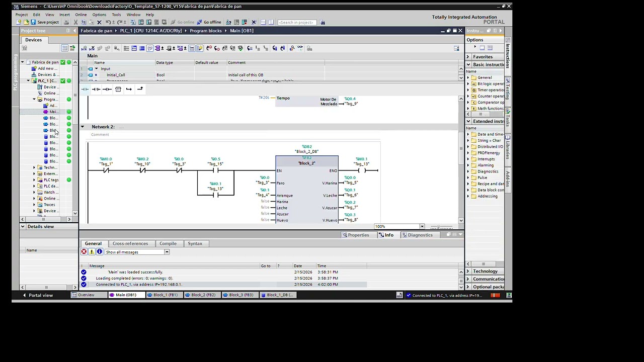Click the Save project icon
Viewport: 644px width, 362px height.
click(x=33, y=22)
